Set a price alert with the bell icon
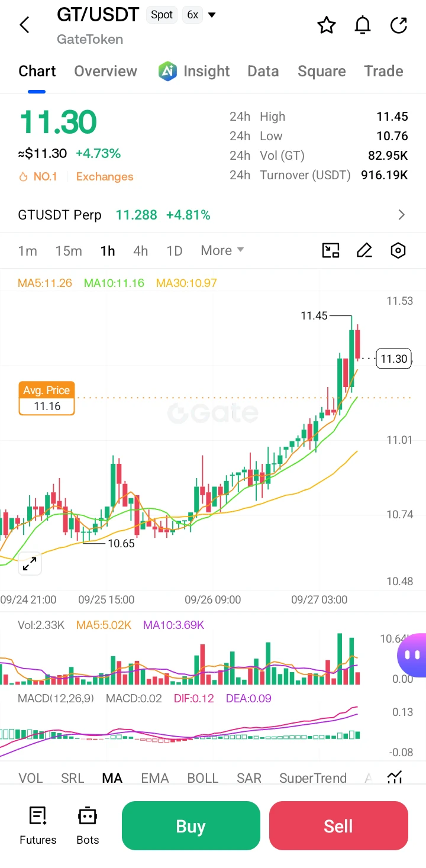Viewport: 426px width, 868px height. (363, 25)
